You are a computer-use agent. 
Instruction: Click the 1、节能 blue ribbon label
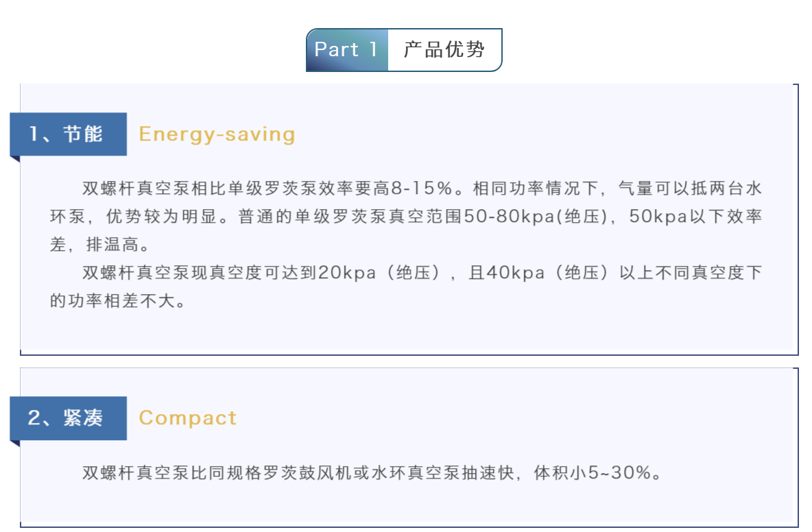[x=69, y=134]
